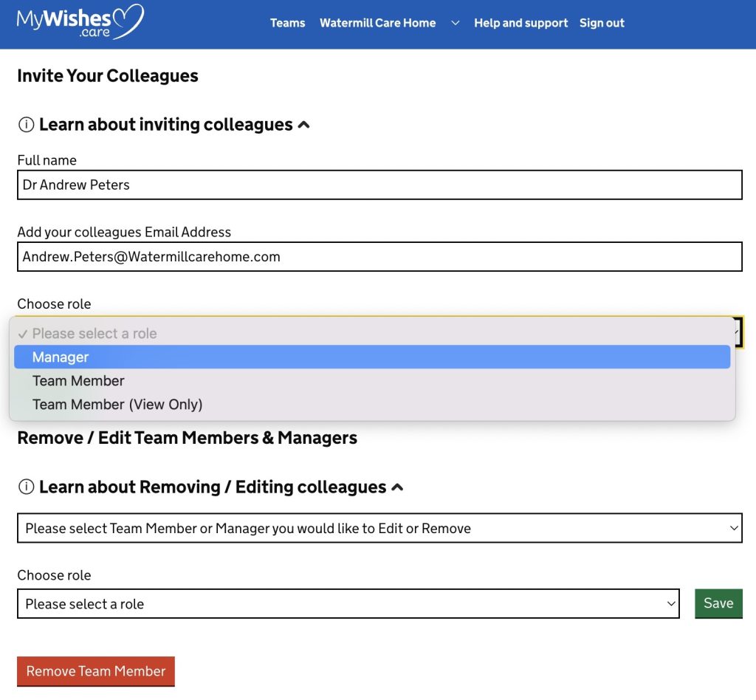
Task: Collapse the Learn about inviting colleagues caret
Action: point(303,125)
